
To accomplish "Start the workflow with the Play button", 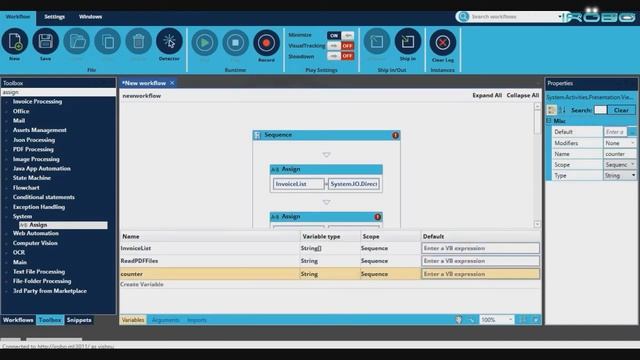I will (204, 42).
